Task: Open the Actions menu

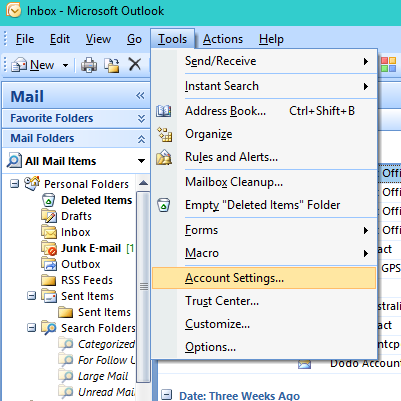Action: [223, 39]
